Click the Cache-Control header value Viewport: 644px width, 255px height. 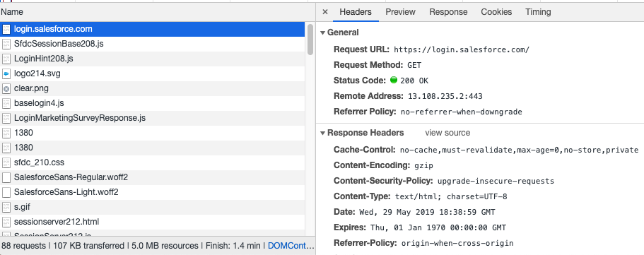pos(519,150)
